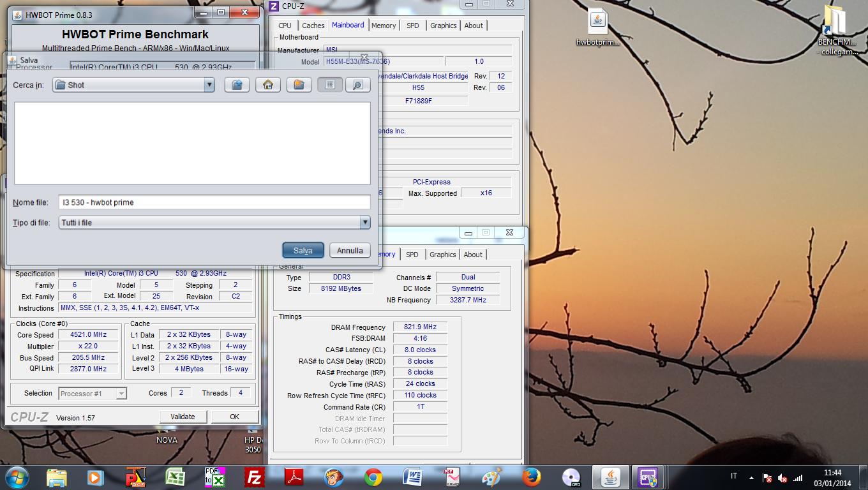Switch to CPU tab in Mainboard CPU-Z window
The image size is (868, 490).
[x=285, y=26]
